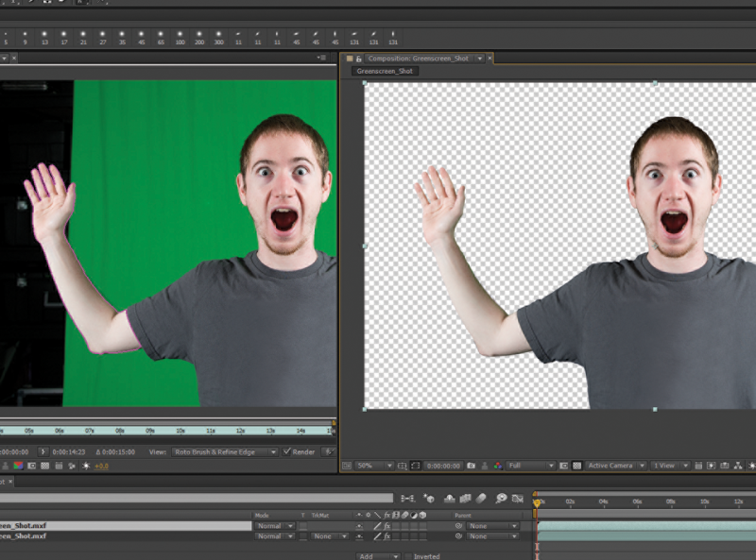Select the Composition: Greenscreen_Shot panel tab
This screenshot has height=560, width=756.
pyautogui.click(x=418, y=59)
